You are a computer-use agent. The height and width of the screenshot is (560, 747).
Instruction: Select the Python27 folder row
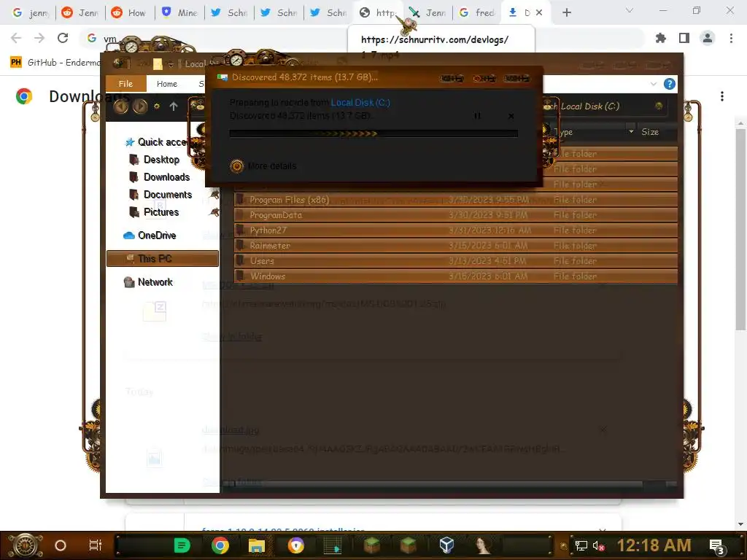tap(455, 230)
